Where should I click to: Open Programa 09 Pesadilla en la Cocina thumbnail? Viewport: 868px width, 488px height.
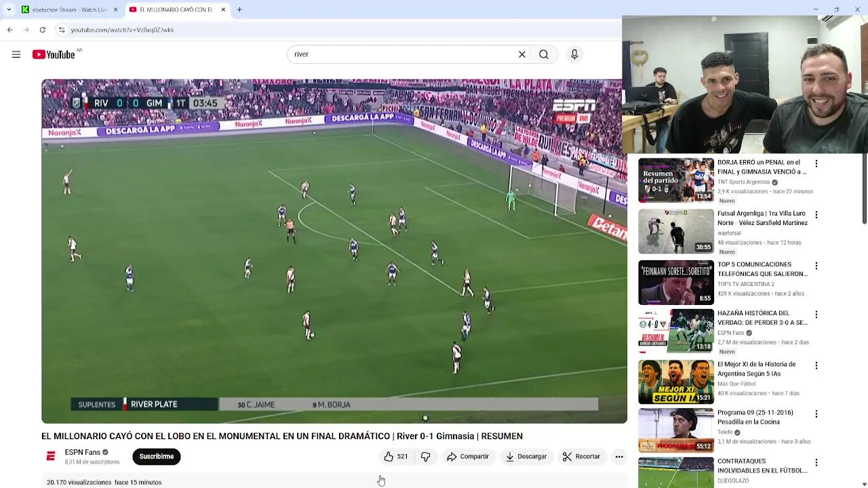pyautogui.click(x=676, y=430)
